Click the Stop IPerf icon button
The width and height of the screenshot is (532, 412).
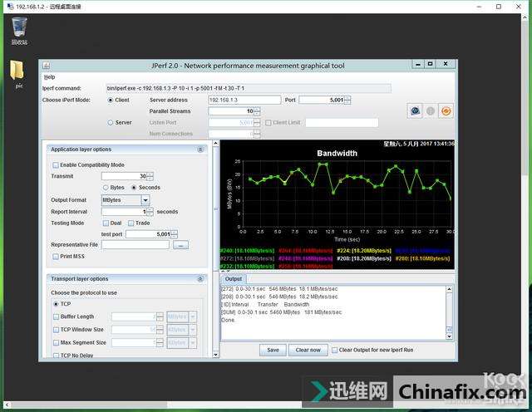[x=431, y=110]
